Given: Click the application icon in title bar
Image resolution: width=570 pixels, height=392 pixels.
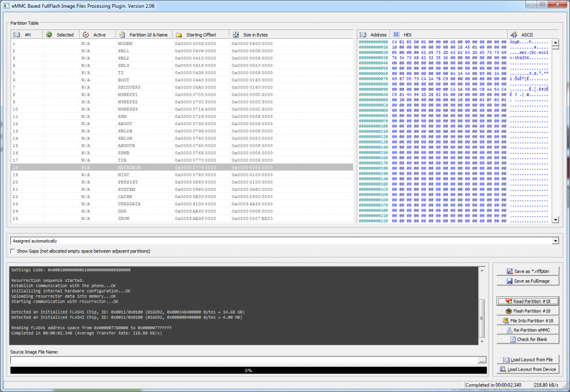Looking at the screenshot, I should (x=6, y=6).
